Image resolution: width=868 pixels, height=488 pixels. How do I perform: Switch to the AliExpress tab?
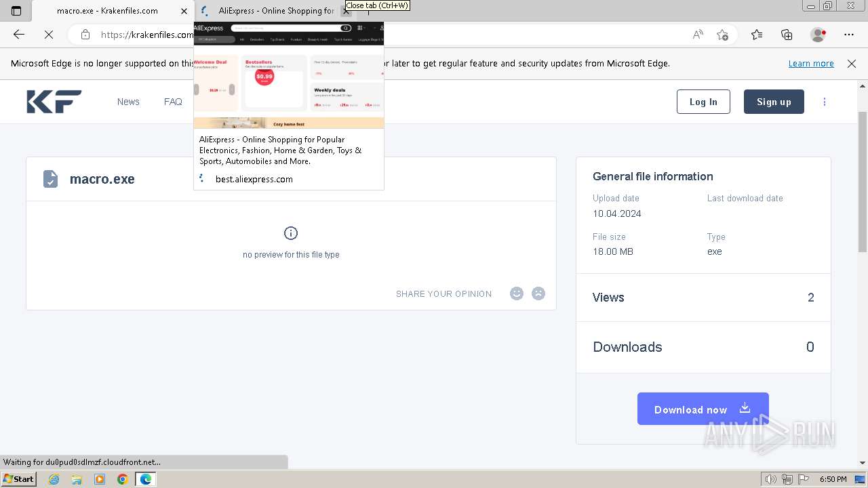[275, 11]
